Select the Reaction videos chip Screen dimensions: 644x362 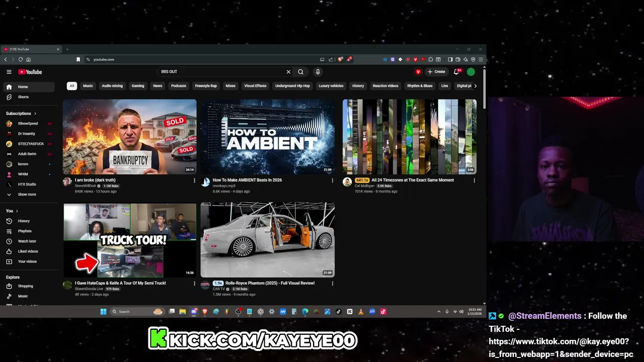tap(385, 86)
